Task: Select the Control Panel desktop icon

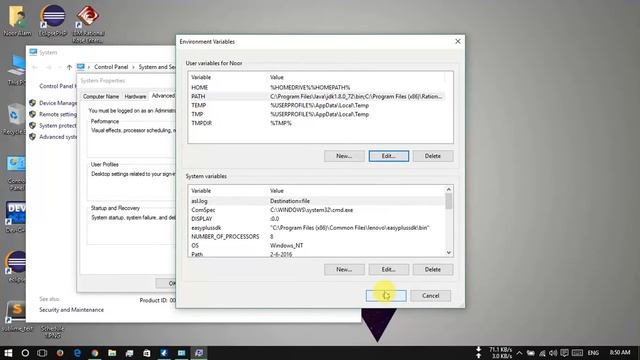Action: tap(16, 173)
